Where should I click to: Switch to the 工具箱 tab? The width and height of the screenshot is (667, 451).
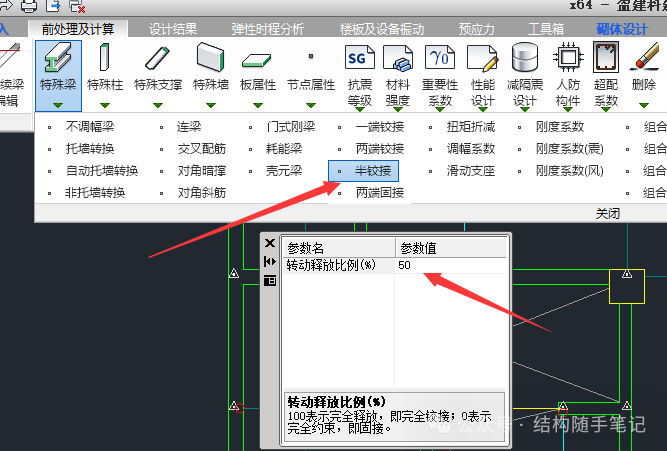pos(546,29)
